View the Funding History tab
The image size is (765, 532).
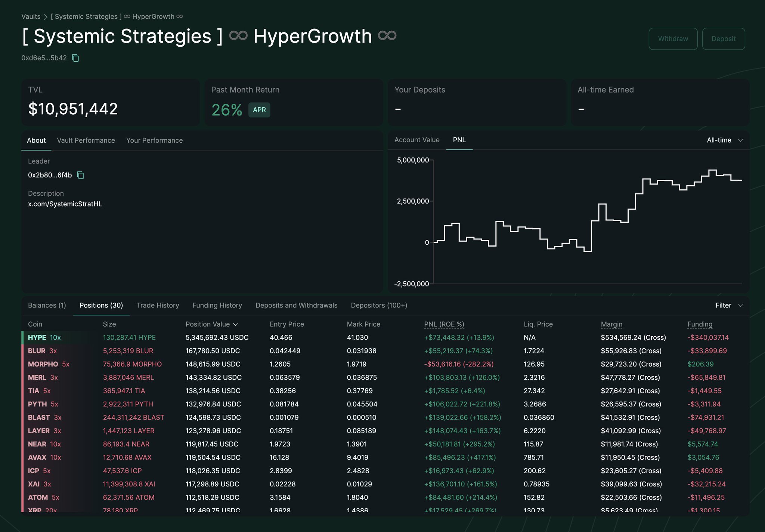(x=217, y=305)
